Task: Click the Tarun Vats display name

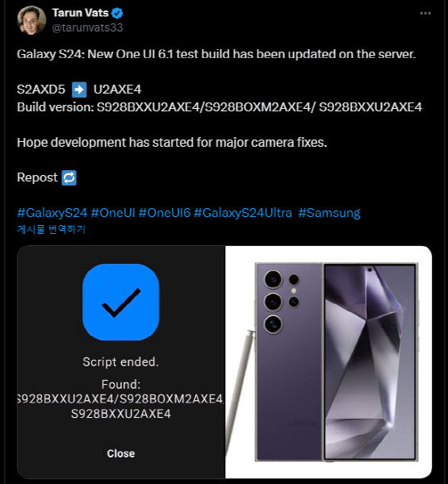Action: (x=81, y=13)
